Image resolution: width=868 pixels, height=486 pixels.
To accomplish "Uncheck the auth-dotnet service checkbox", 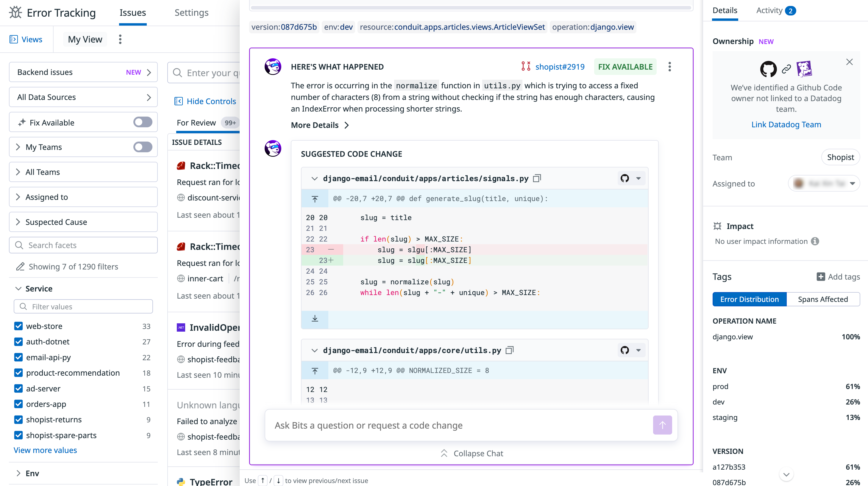I will click(18, 341).
